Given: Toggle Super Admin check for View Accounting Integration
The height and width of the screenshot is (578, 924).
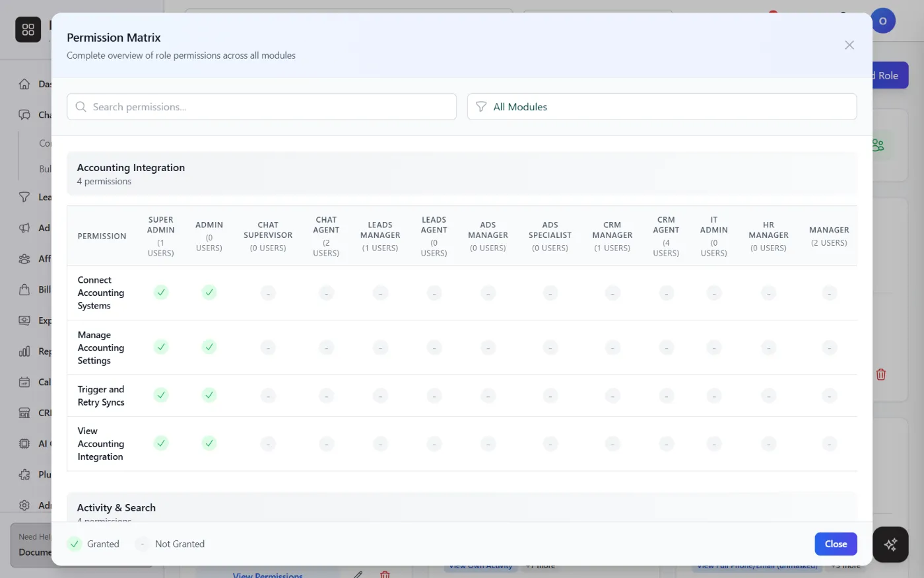Looking at the screenshot, I should (x=161, y=443).
